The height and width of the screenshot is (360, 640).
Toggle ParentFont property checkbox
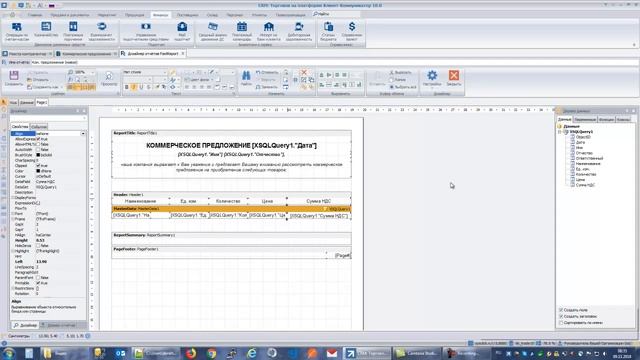point(38,278)
